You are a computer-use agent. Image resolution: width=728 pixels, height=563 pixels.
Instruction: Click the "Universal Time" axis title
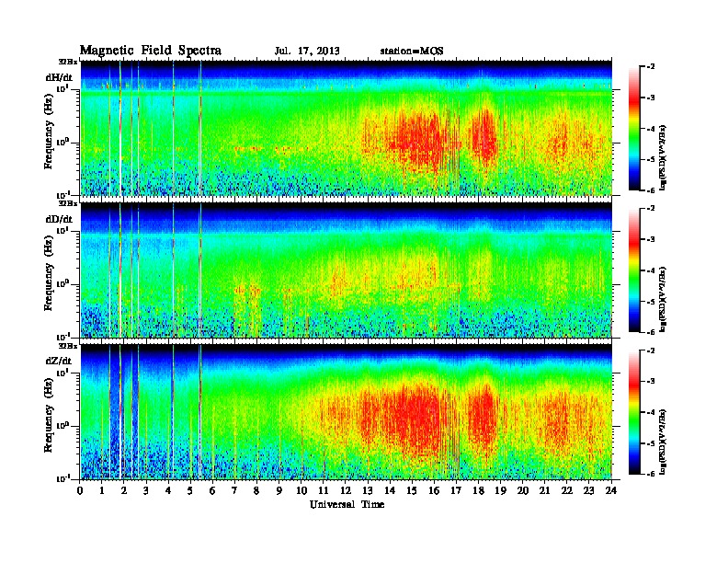click(347, 504)
